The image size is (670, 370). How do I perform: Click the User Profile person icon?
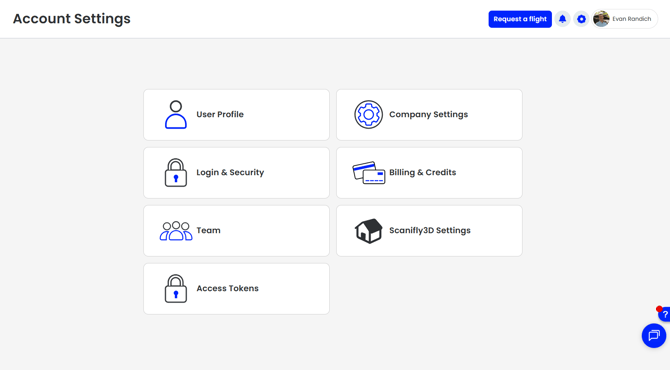tap(176, 115)
